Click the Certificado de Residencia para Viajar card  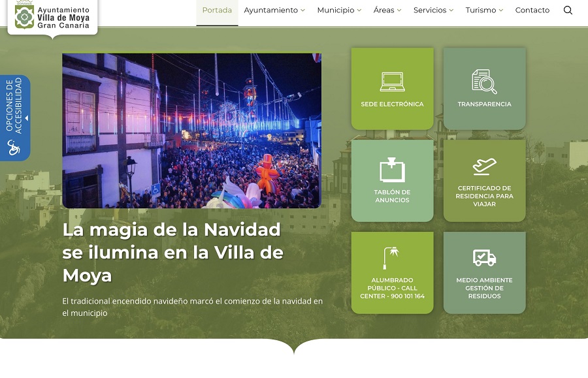click(x=484, y=181)
